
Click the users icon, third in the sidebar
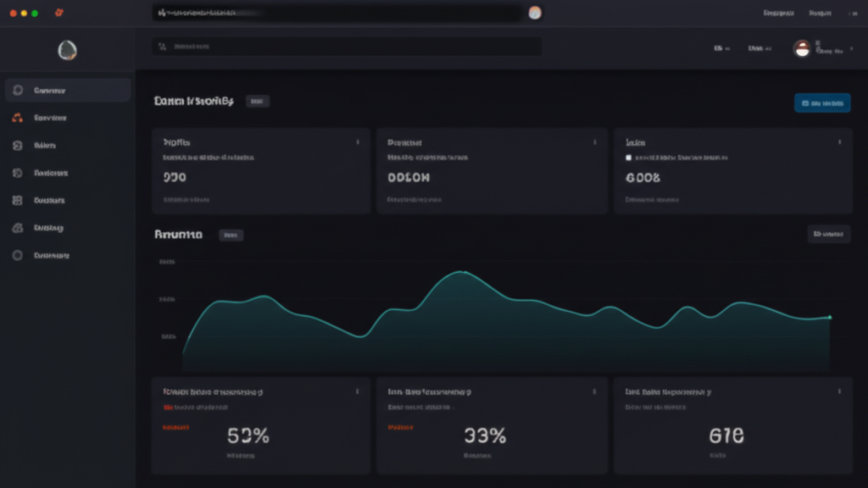(x=16, y=144)
